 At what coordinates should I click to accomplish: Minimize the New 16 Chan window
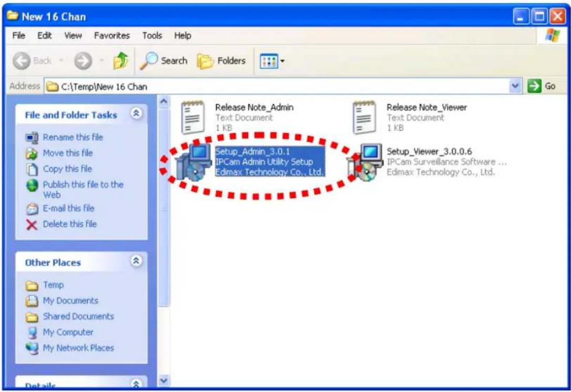[521, 16]
